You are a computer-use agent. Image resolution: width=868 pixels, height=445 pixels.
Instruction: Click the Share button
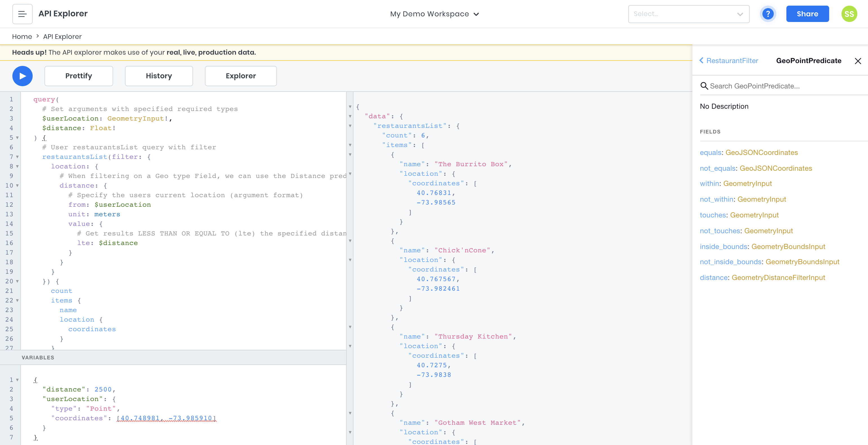coord(807,14)
